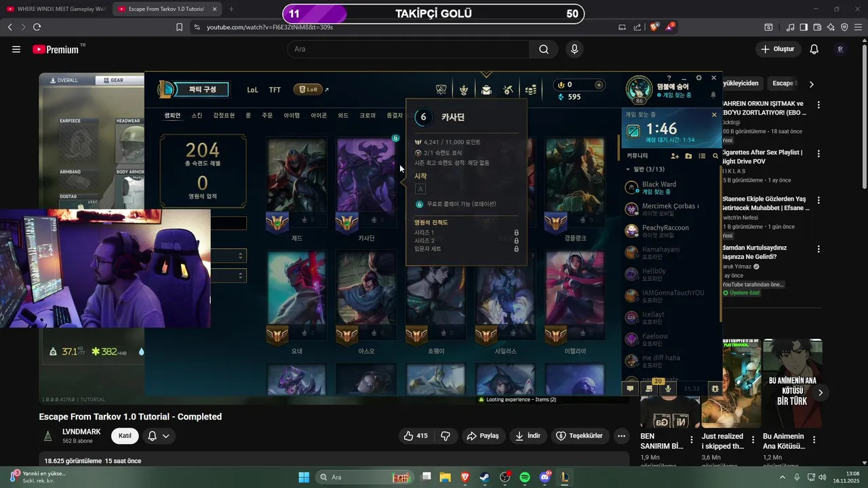Expand the notification bell dropdown next to Katıl
The height and width of the screenshot is (488, 868).
click(159, 436)
